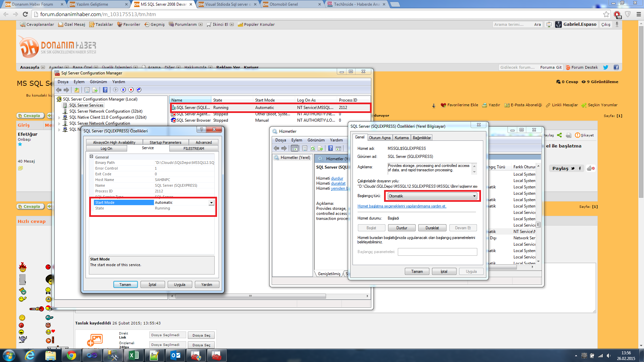
Task: Click Export List icon in Hizmetler toolbar
Action: pyautogui.click(x=320, y=148)
